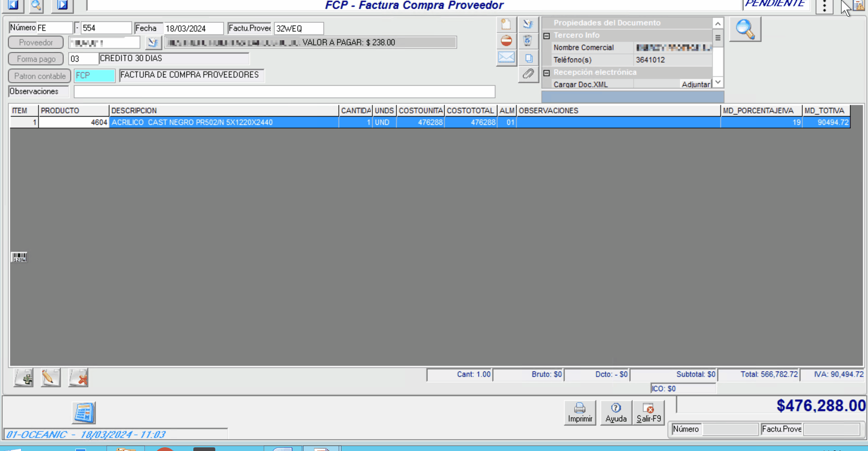Go to the next document with right arrow
This screenshot has width=868, height=451.
[x=62, y=5]
